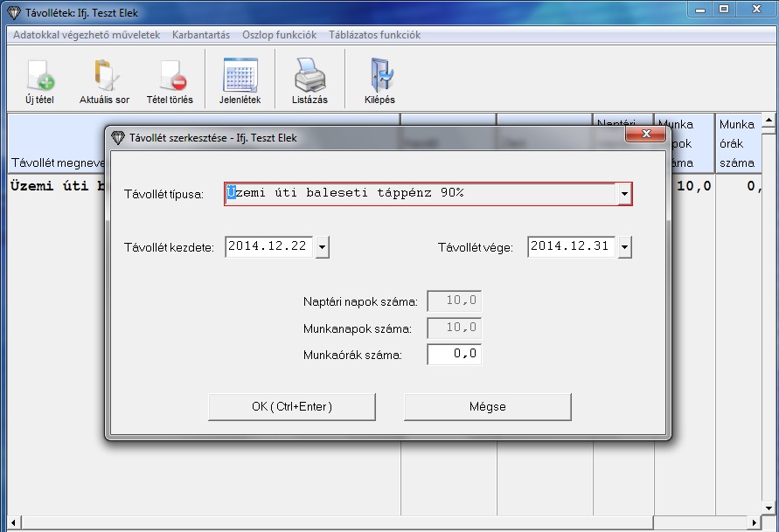The image size is (779, 532).
Task: Open the Táblázatos funkciók menu
Action: (374, 35)
